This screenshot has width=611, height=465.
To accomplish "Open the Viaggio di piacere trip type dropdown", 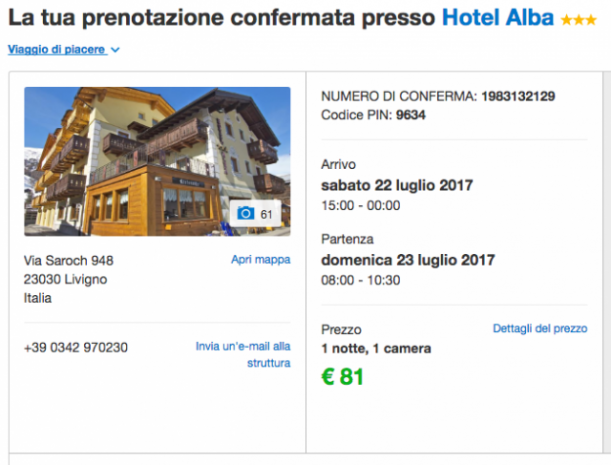I will pyautogui.click(x=57, y=49).
